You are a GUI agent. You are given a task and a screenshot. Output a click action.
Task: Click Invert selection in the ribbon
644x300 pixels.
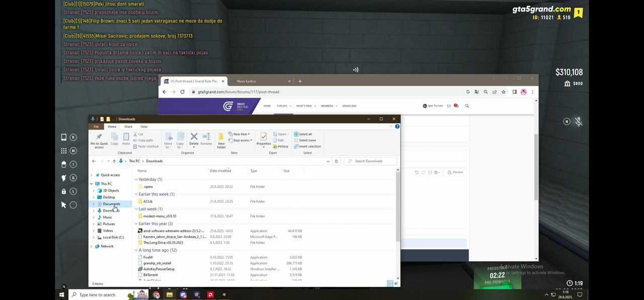[307, 146]
